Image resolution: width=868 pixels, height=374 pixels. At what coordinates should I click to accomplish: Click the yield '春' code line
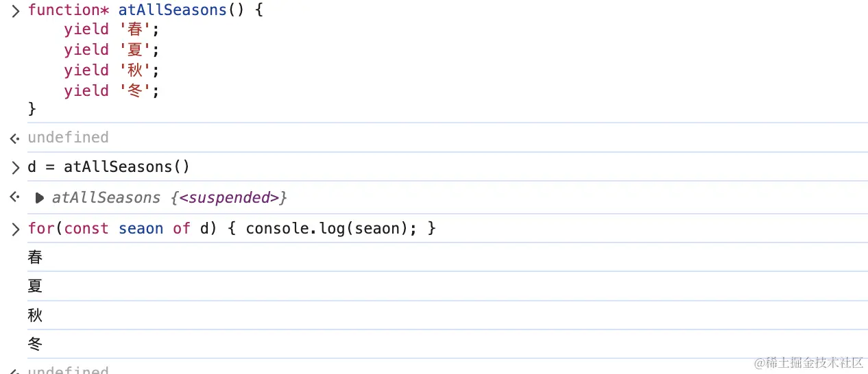[x=112, y=29]
